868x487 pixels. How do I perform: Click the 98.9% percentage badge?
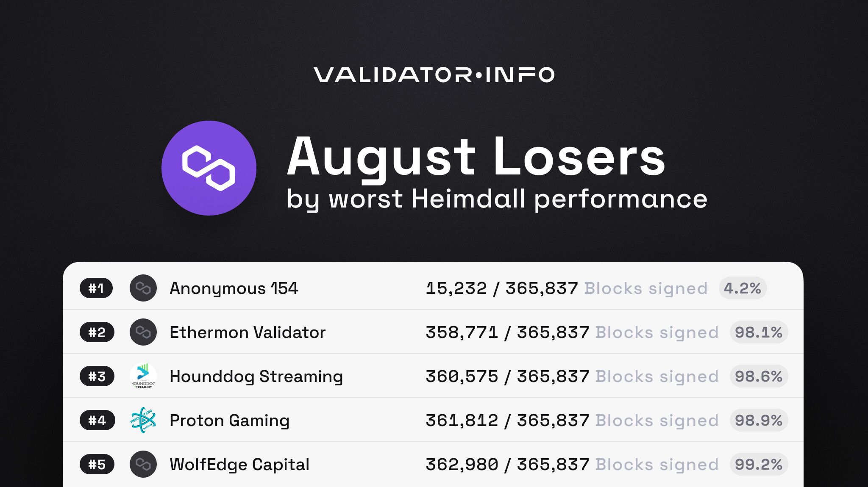759,421
